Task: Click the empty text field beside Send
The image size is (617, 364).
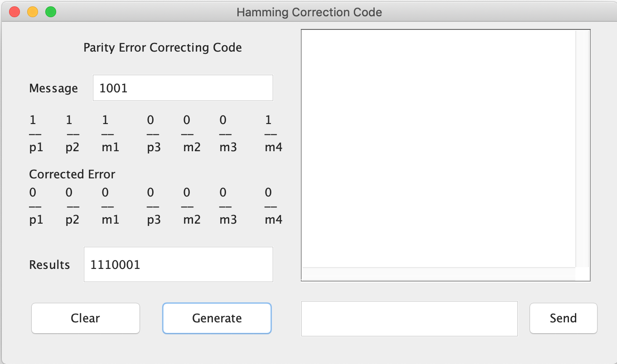Action: click(409, 318)
